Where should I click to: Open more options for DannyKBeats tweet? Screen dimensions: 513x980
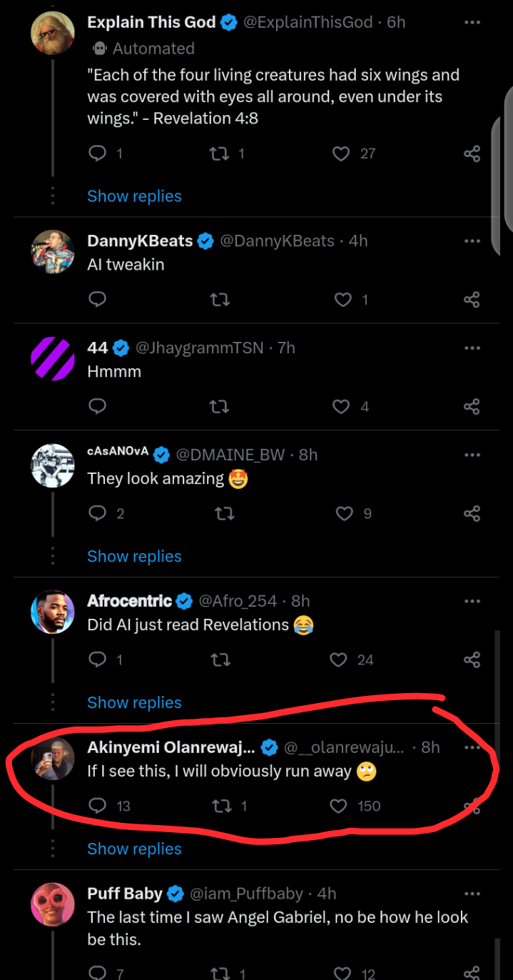tap(472, 241)
